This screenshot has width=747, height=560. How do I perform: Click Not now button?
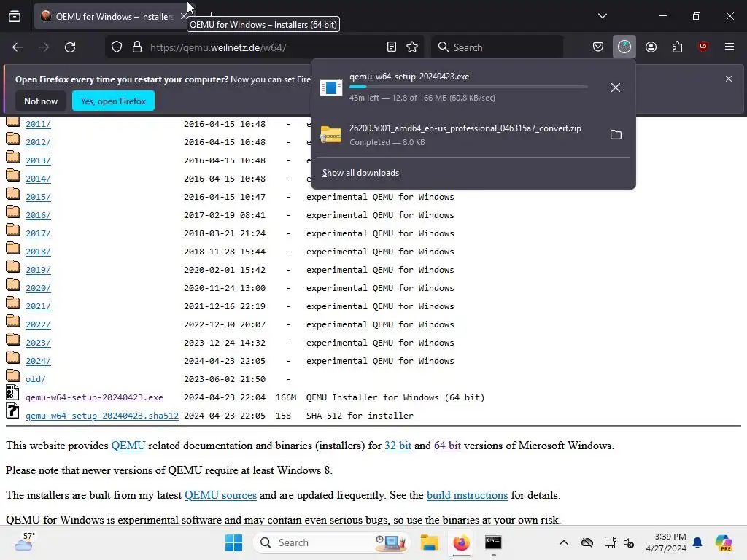41,101
